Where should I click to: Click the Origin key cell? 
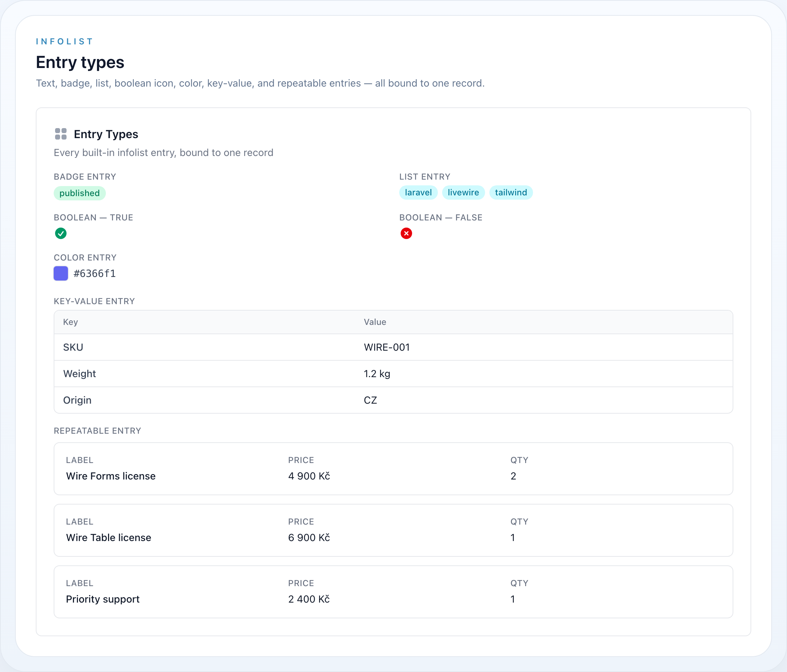pyautogui.click(x=78, y=400)
